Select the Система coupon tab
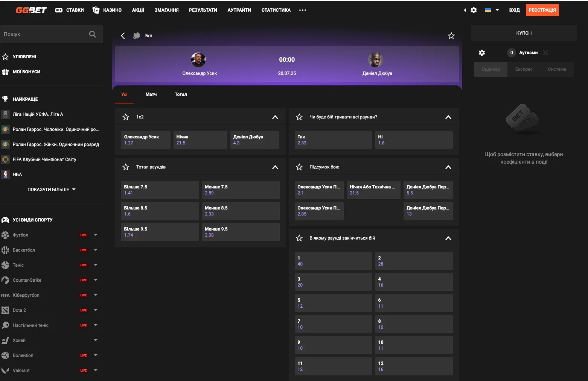This screenshot has height=381, width=588. [557, 69]
